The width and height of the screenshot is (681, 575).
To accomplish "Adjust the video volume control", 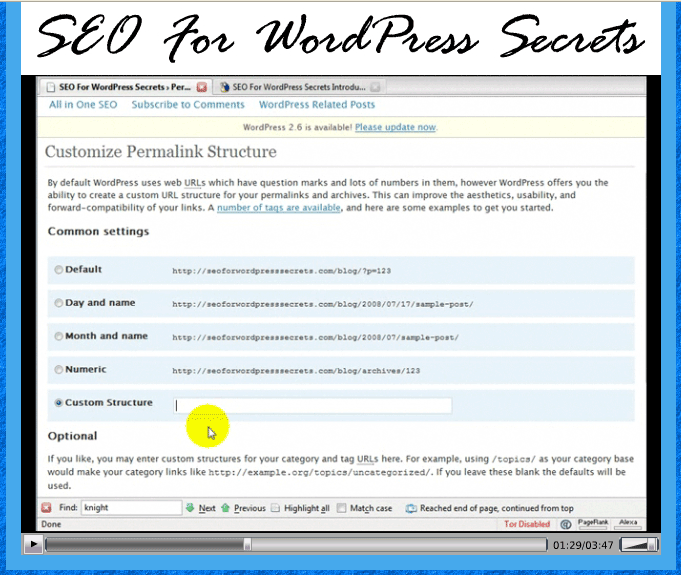I will pyautogui.click(x=639, y=544).
